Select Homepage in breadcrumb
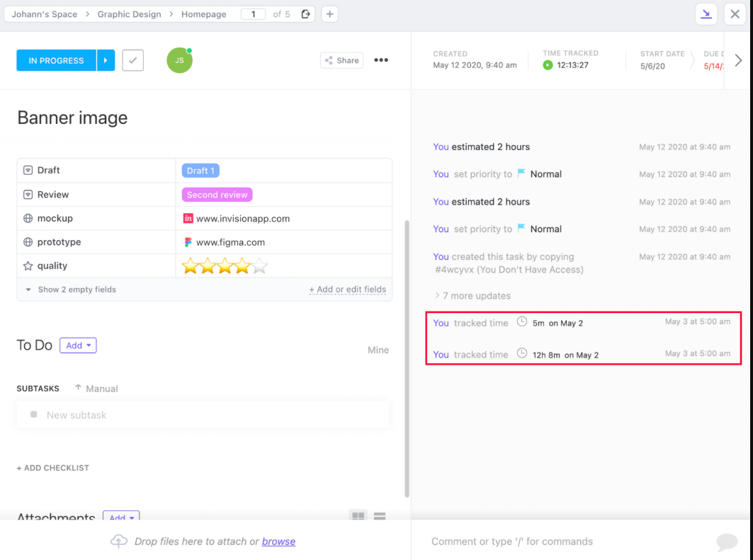The image size is (753, 560). point(203,14)
